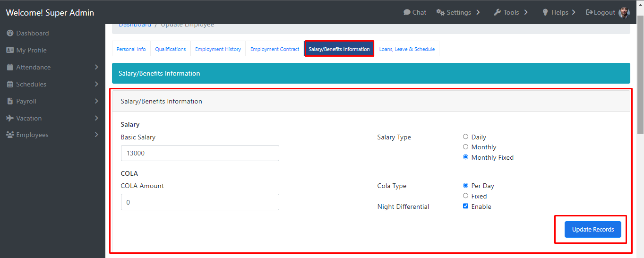Click the Settings gears icon
The width and height of the screenshot is (644, 258).
[x=440, y=12]
